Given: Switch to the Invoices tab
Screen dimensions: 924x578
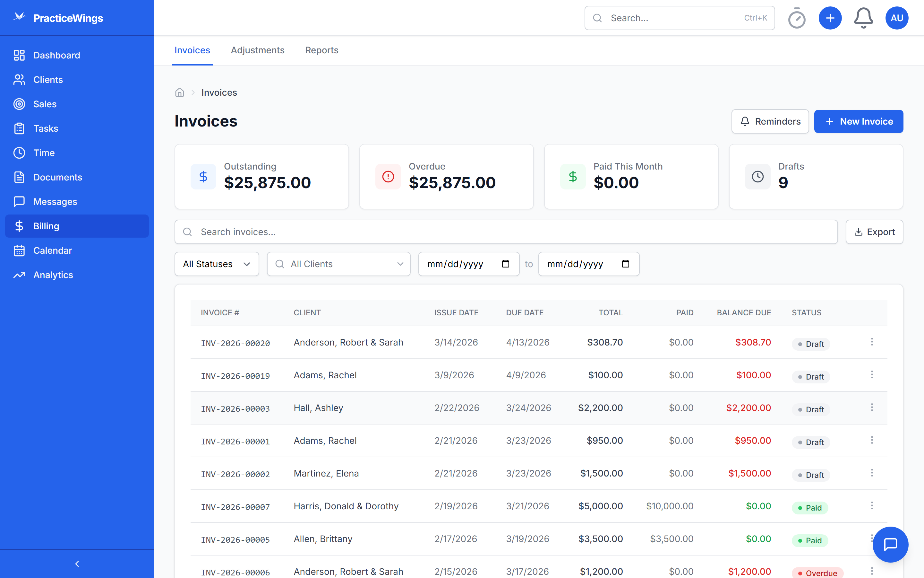Looking at the screenshot, I should [x=192, y=50].
